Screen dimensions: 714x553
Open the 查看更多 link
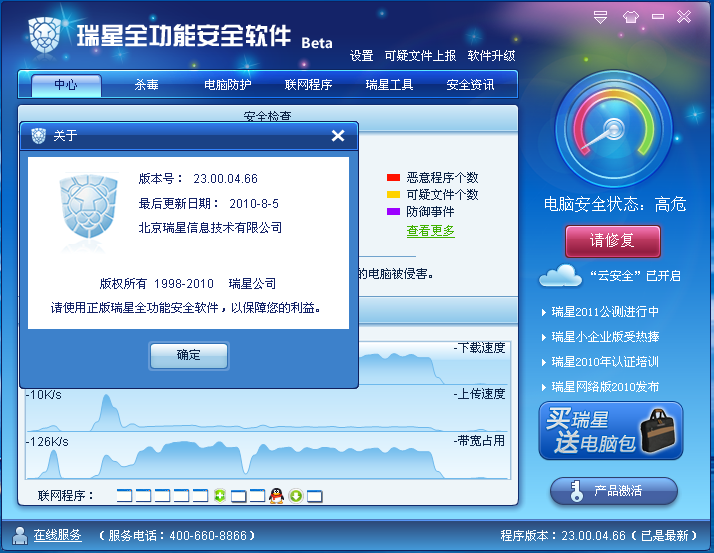[430, 231]
